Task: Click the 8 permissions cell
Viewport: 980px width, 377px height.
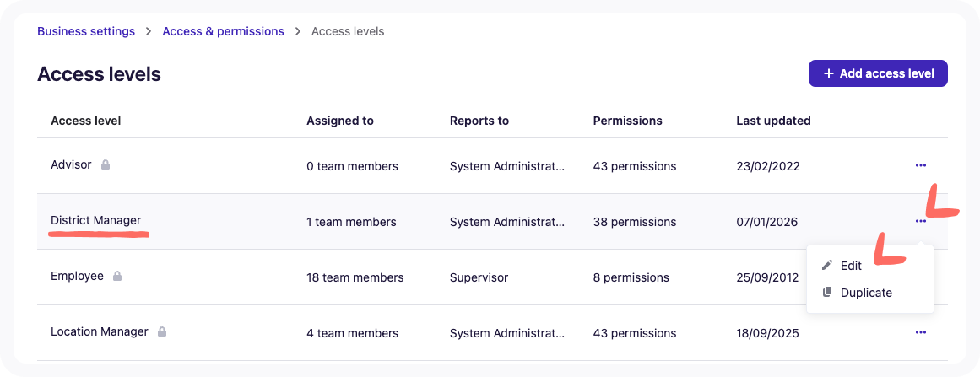Action: 631,277
